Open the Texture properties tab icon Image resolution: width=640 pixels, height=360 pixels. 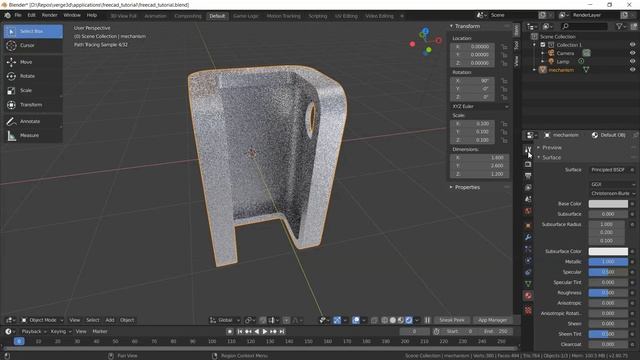(528, 311)
